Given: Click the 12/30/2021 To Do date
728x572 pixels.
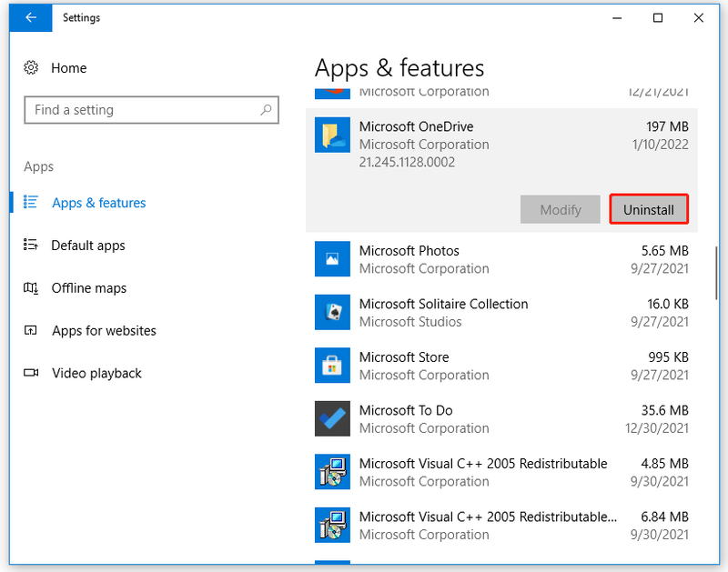Looking at the screenshot, I should pyautogui.click(x=657, y=428).
